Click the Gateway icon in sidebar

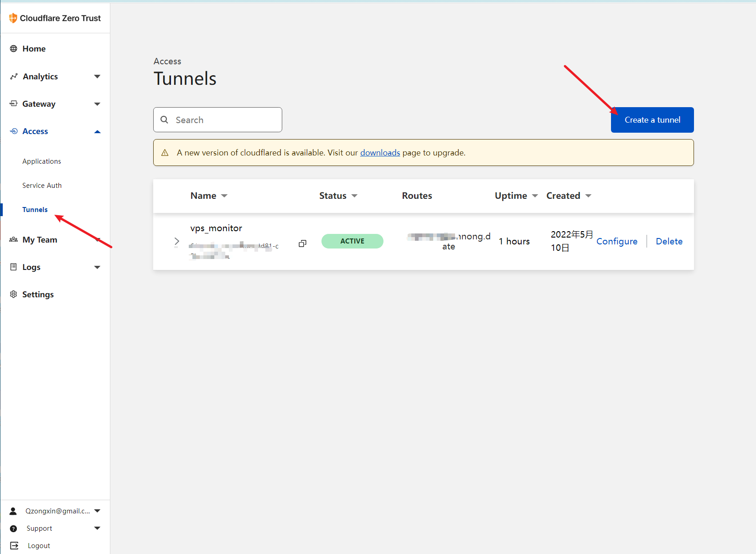(x=14, y=104)
